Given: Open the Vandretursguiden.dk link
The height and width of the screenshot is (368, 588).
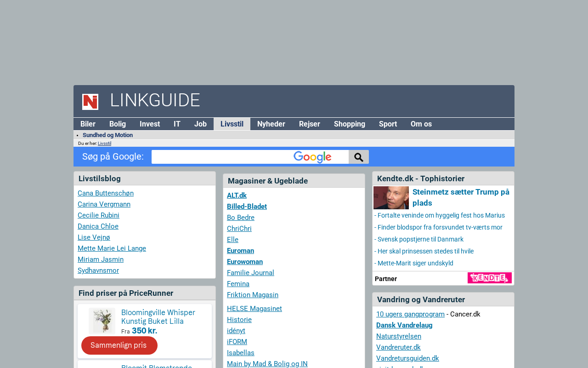Looking at the screenshot, I should pyautogui.click(x=407, y=358).
